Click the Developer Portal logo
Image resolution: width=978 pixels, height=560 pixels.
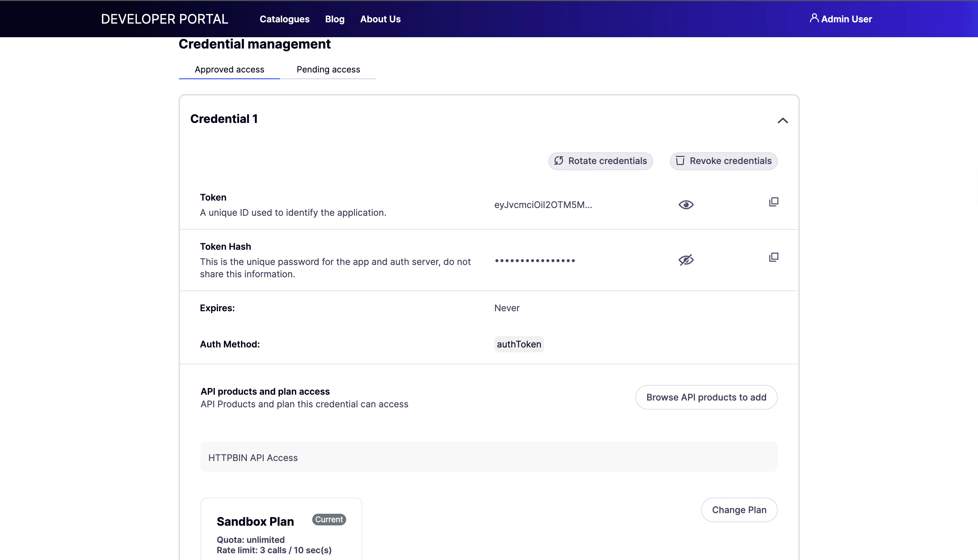point(165,18)
